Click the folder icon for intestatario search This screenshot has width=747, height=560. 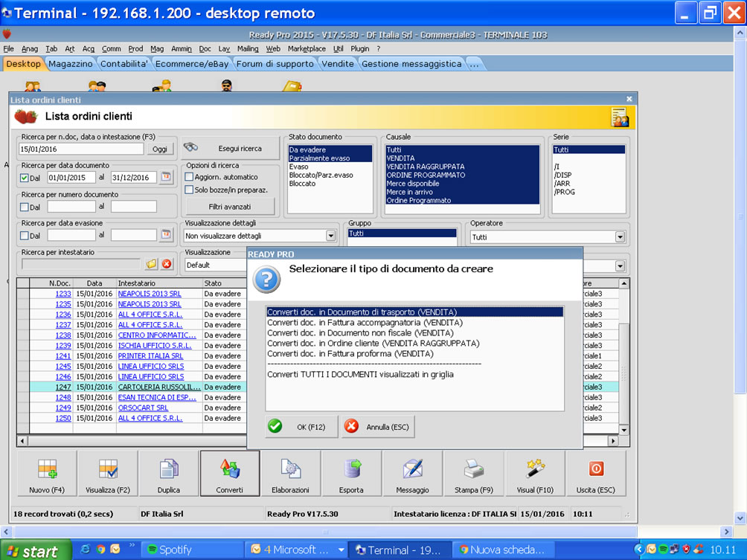coord(151,264)
